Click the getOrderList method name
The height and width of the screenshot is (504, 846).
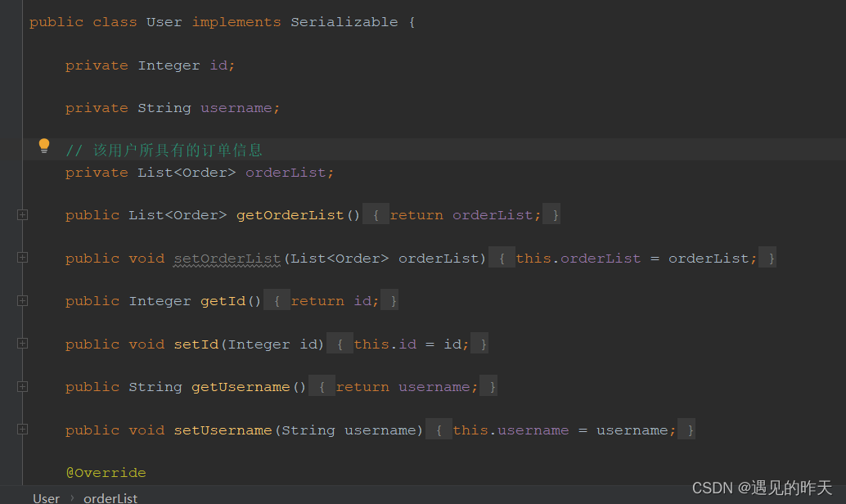(290, 215)
